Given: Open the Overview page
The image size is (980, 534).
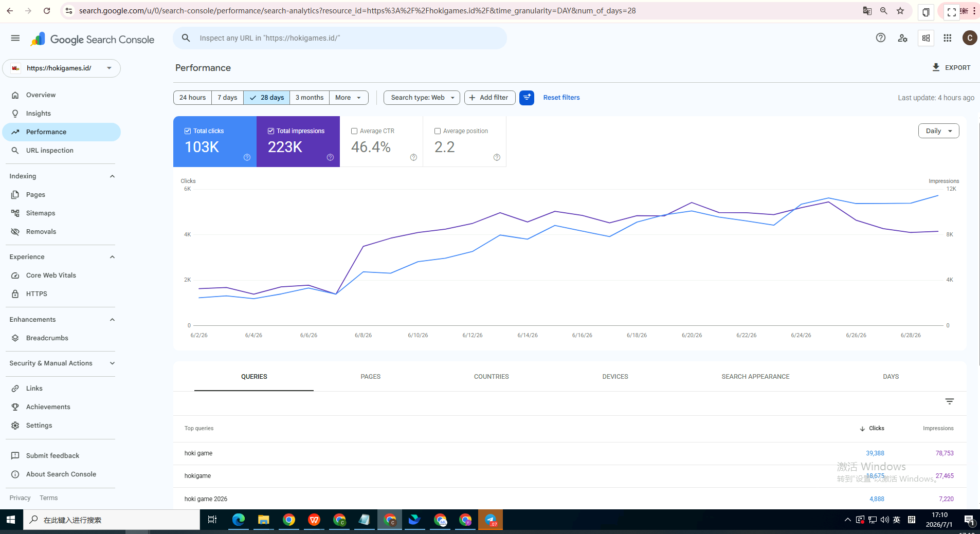Looking at the screenshot, I should (x=62, y=95).
